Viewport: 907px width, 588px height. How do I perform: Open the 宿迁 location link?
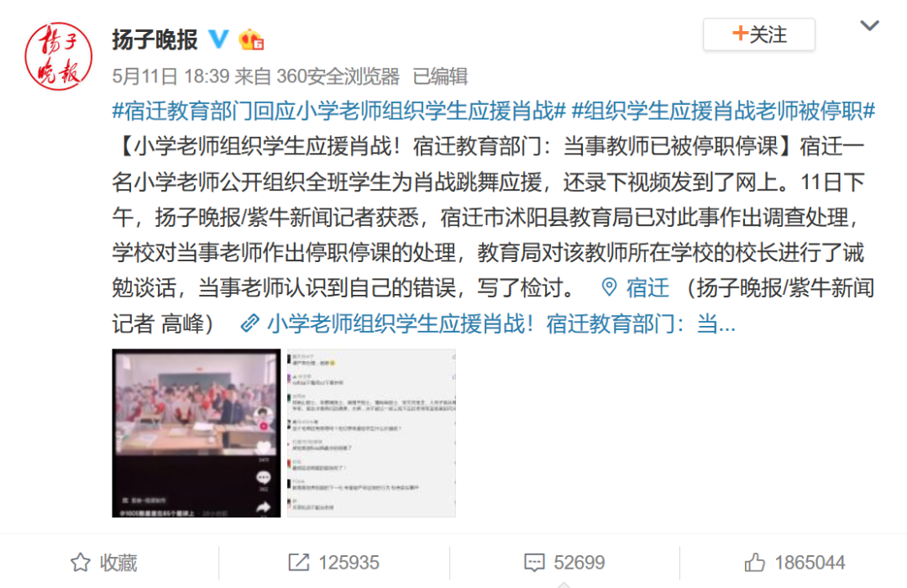pos(647,287)
